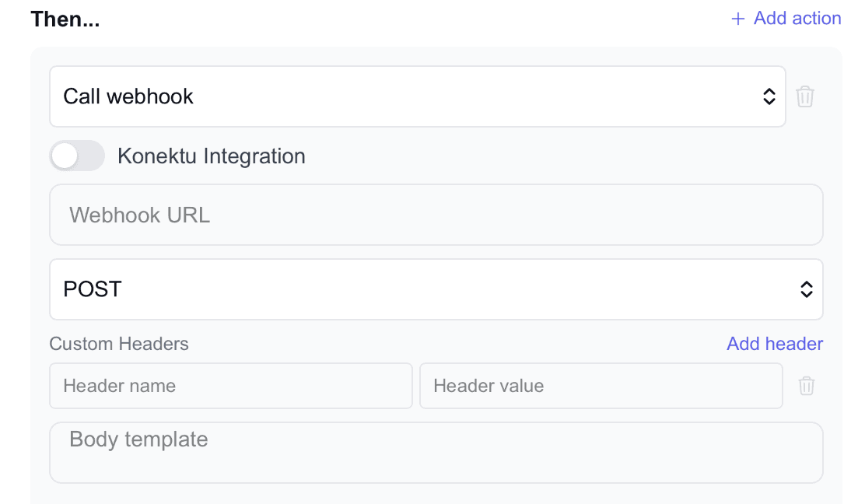Open the POST HTTP method dropdown
The width and height of the screenshot is (865, 504).
click(436, 289)
